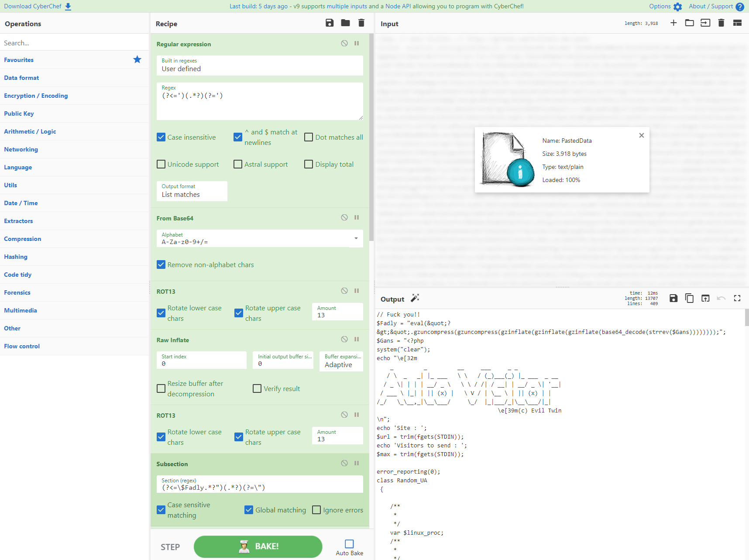Viewport: 749px width, 560px height.
Task: Click the download CyberChef arrow icon
Action: click(x=68, y=7)
